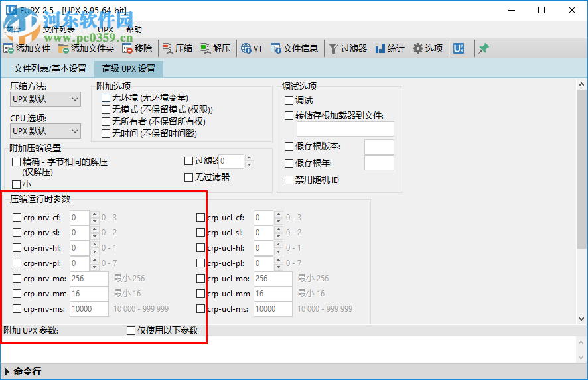588x380 pixels.
Task: Check the 小 checkbox
Action: click(x=16, y=185)
